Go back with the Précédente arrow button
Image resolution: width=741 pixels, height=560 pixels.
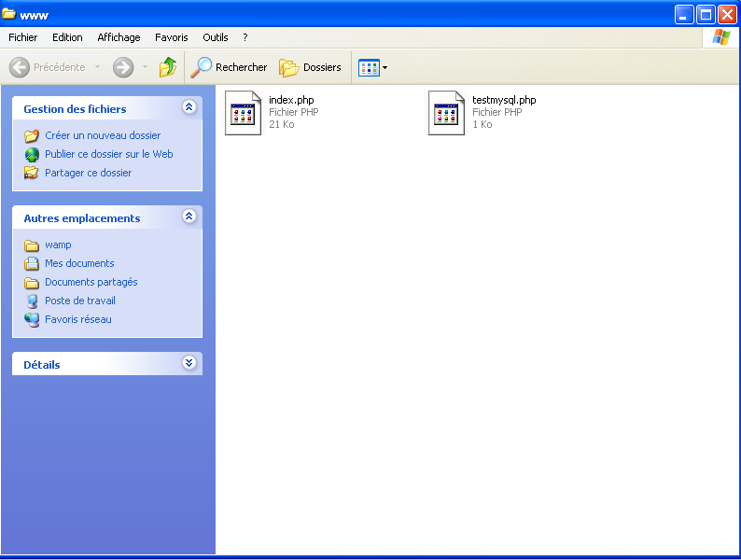(20, 67)
